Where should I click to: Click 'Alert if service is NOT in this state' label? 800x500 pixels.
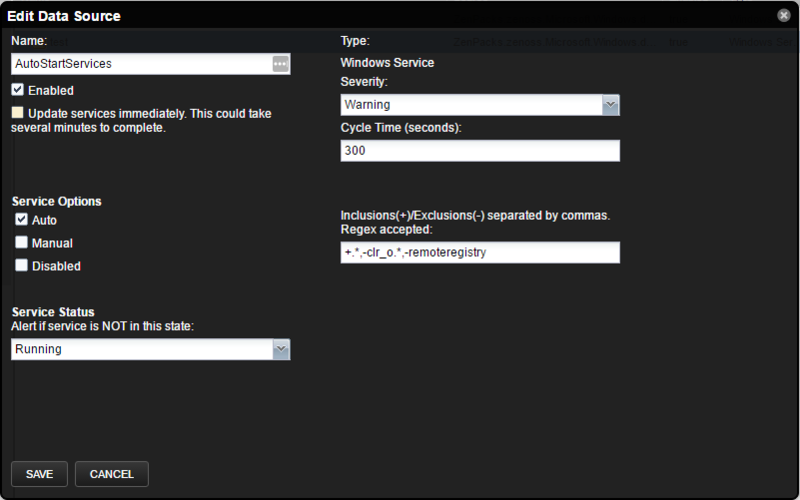coord(103,326)
